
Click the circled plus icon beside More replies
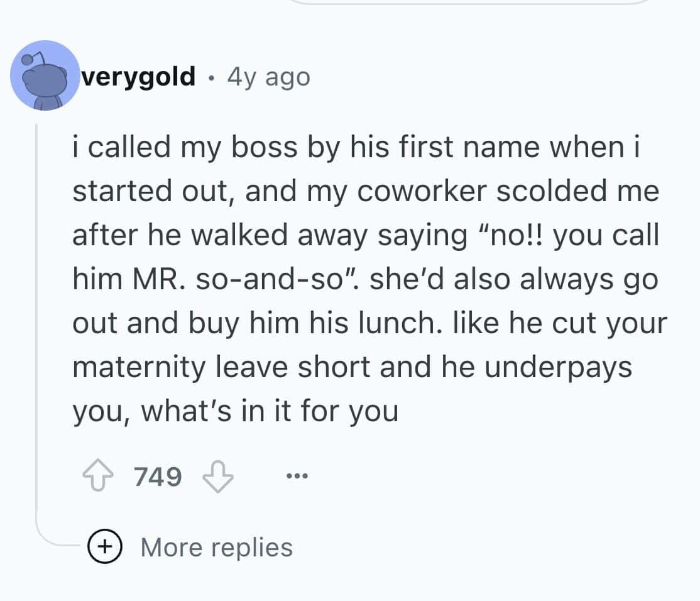[x=106, y=546]
